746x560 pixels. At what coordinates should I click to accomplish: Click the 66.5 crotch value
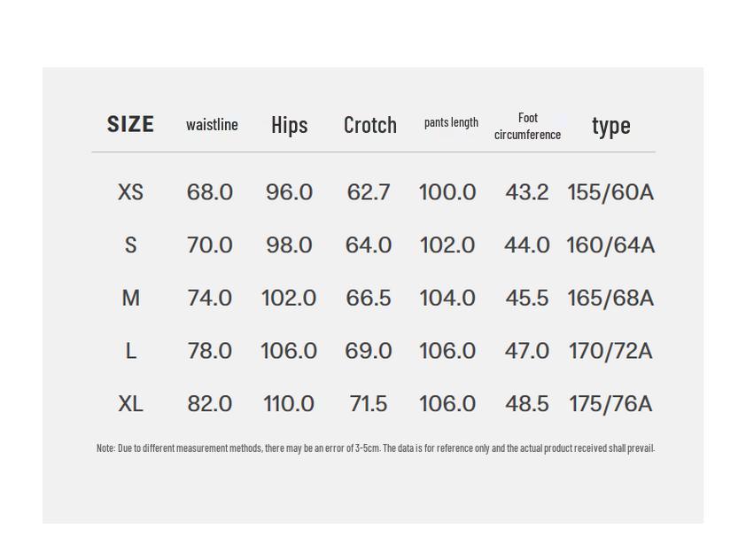point(369,299)
